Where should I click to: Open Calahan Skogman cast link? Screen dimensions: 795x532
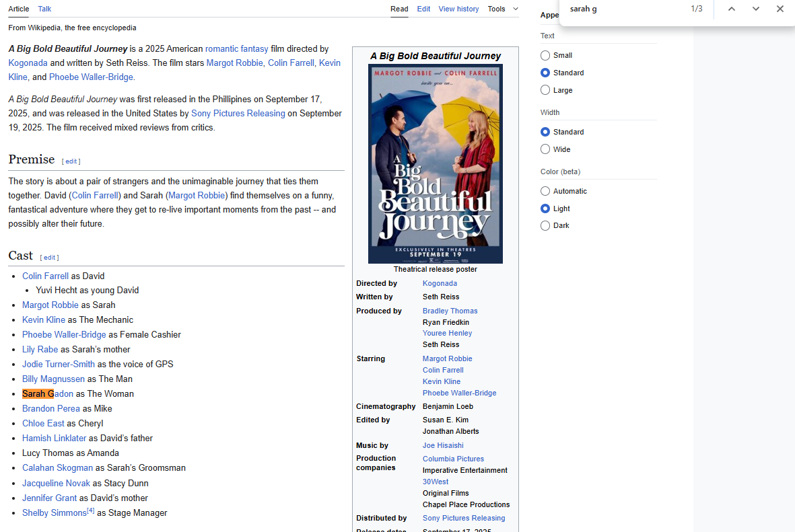click(x=57, y=467)
